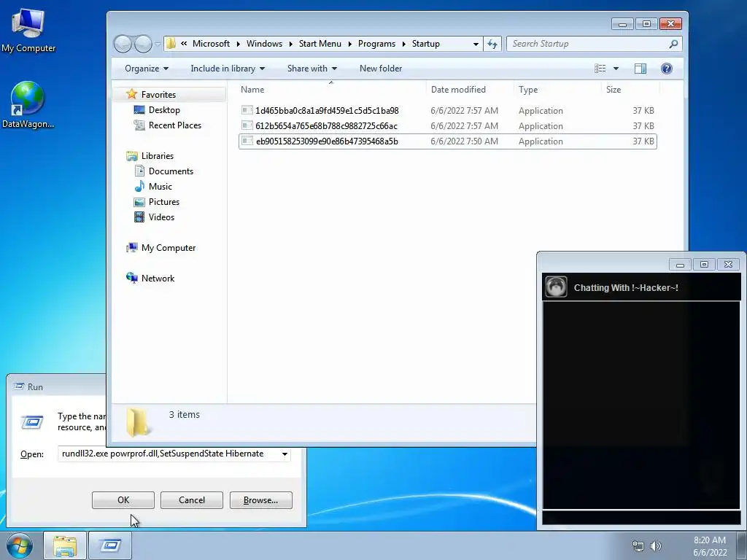
Task: Click Browse in Run dialog
Action: pyautogui.click(x=260, y=500)
